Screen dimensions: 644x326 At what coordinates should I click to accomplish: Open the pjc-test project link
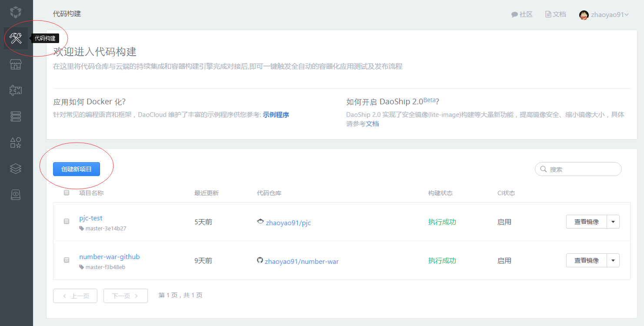tap(91, 218)
